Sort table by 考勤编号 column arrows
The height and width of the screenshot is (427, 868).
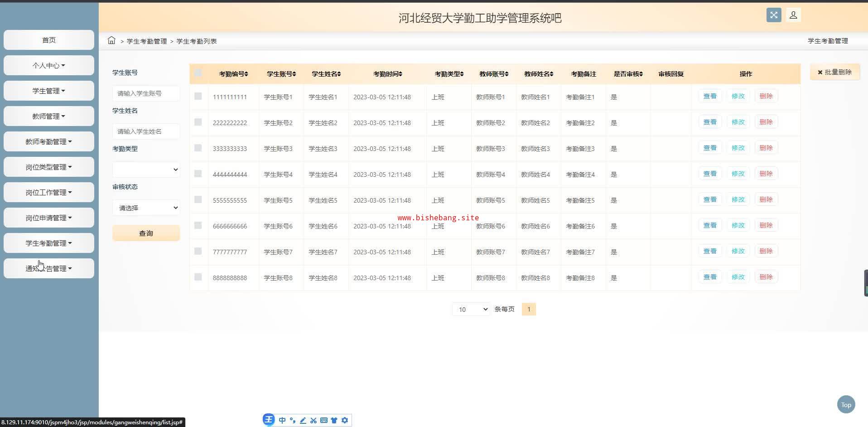coord(246,74)
